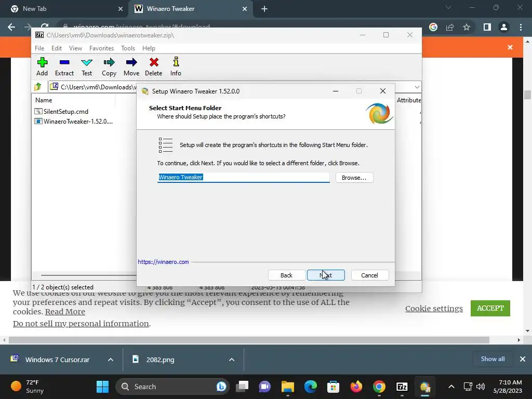Switch to 7-Zip via the taskbar icon

[x=402, y=387]
